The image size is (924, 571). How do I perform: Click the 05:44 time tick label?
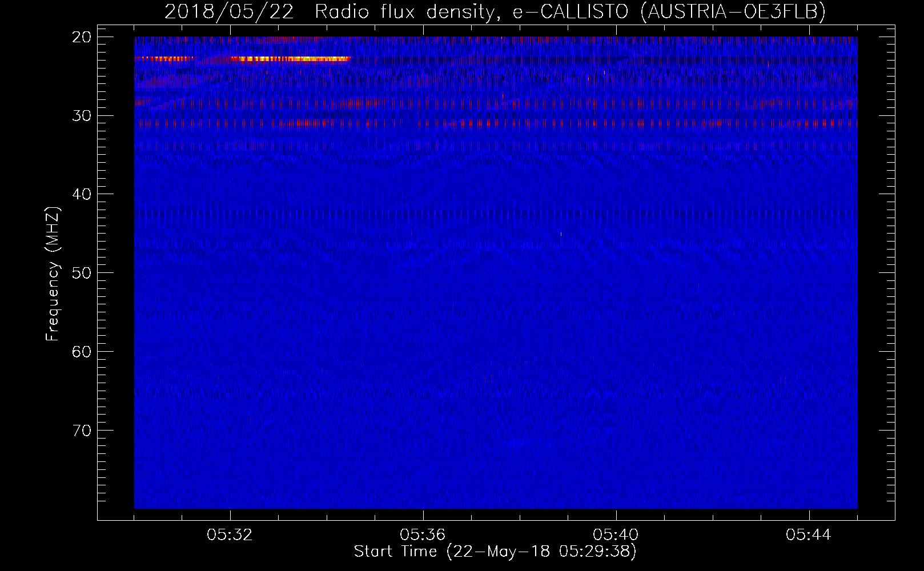click(x=809, y=535)
